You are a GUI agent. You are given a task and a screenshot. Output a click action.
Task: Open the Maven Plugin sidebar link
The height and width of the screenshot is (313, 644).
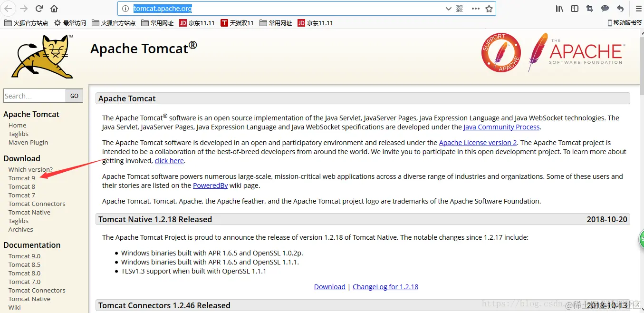(28, 142)
